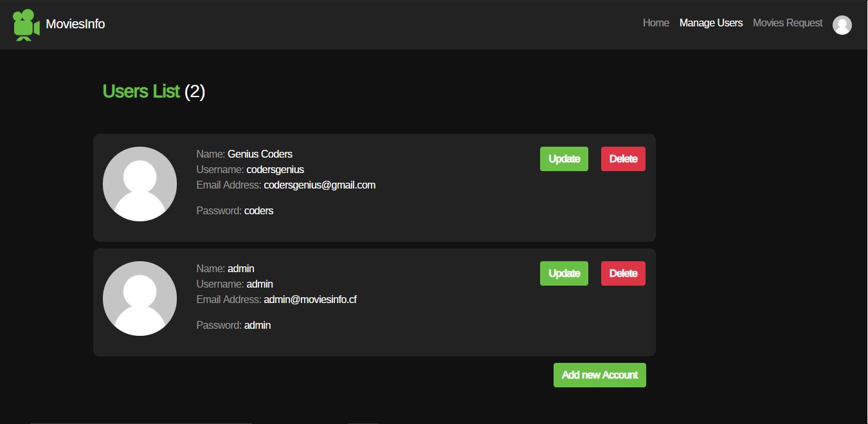868x424 pixels.
Task: Open the Movies Request page
Action: pyautogui.click(x=788, y=23)
